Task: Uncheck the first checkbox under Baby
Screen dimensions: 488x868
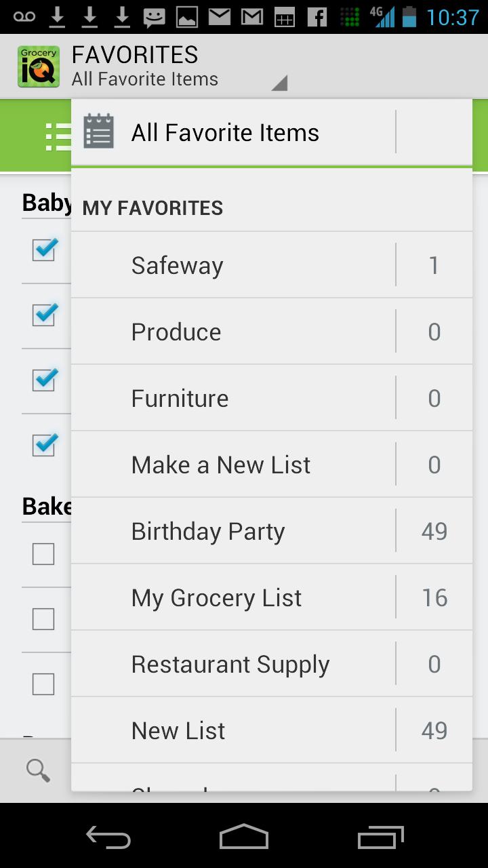Action: pos(44,250)
